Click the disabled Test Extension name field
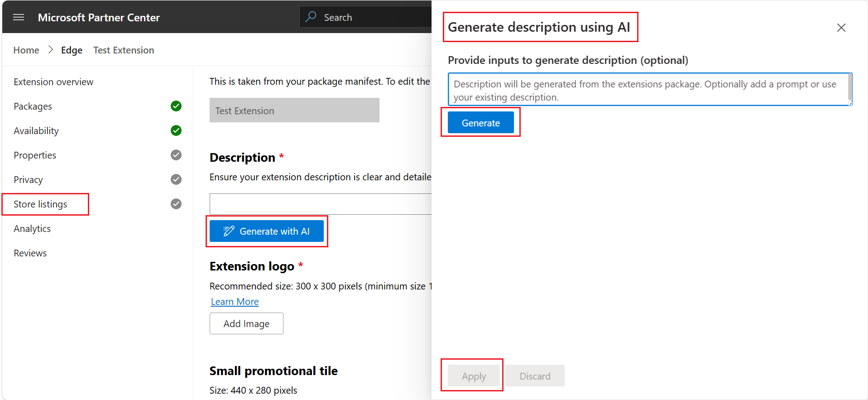Image resolution: width=868 pixels, height=400 pixels. tap(294, 110)
